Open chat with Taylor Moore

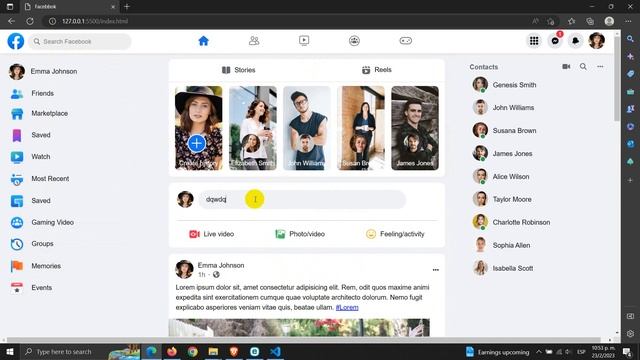(x=502, y=199)
